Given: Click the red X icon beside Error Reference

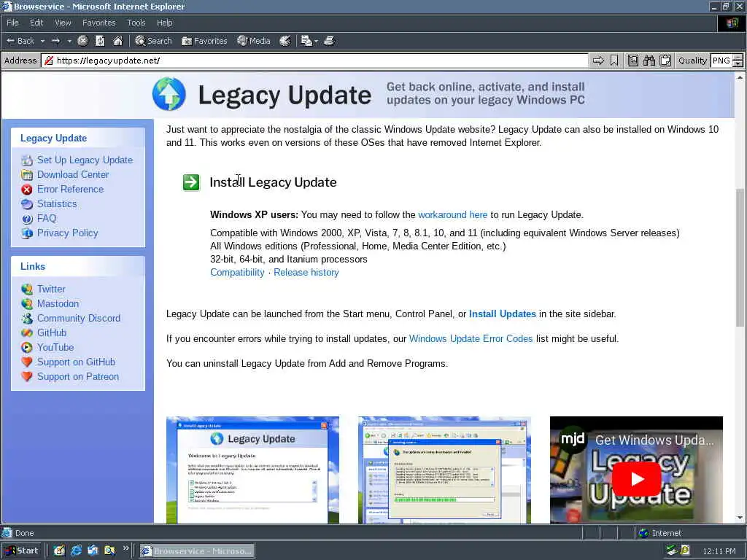Looking at the screenshot, I should click(x=27, y=190).
